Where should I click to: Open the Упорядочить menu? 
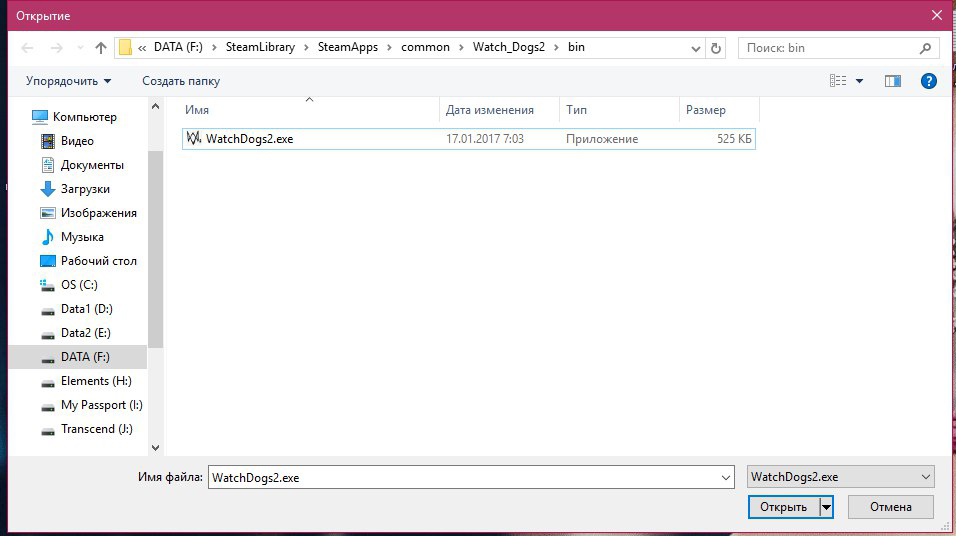(x=68, y=81)
